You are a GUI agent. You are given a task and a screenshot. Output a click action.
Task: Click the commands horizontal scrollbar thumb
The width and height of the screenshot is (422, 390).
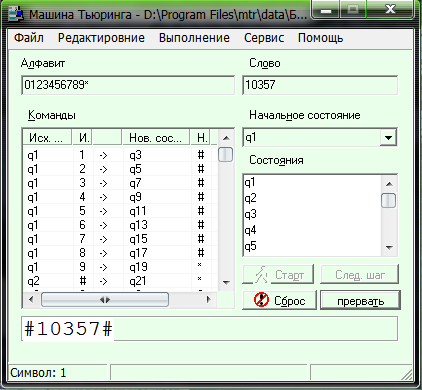tap(105, 300)
